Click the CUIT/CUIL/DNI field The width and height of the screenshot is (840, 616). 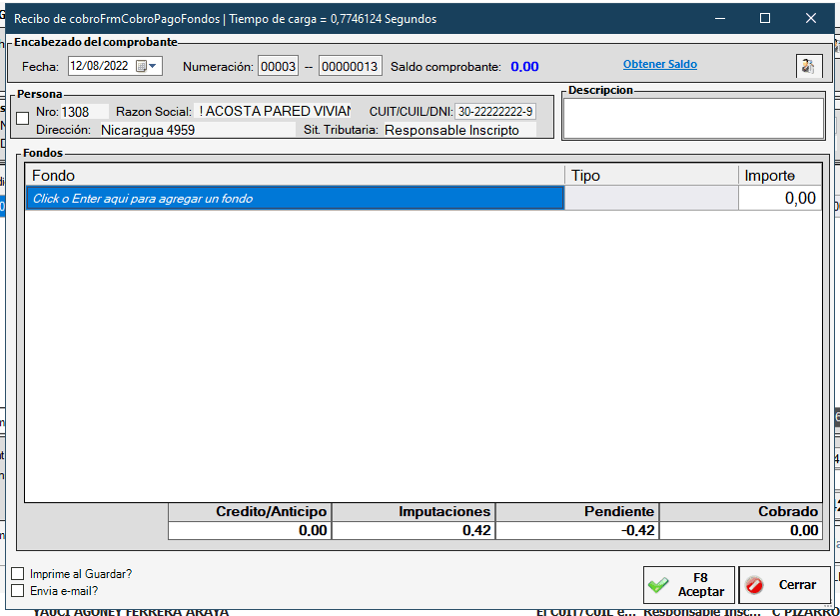(495, 112)
